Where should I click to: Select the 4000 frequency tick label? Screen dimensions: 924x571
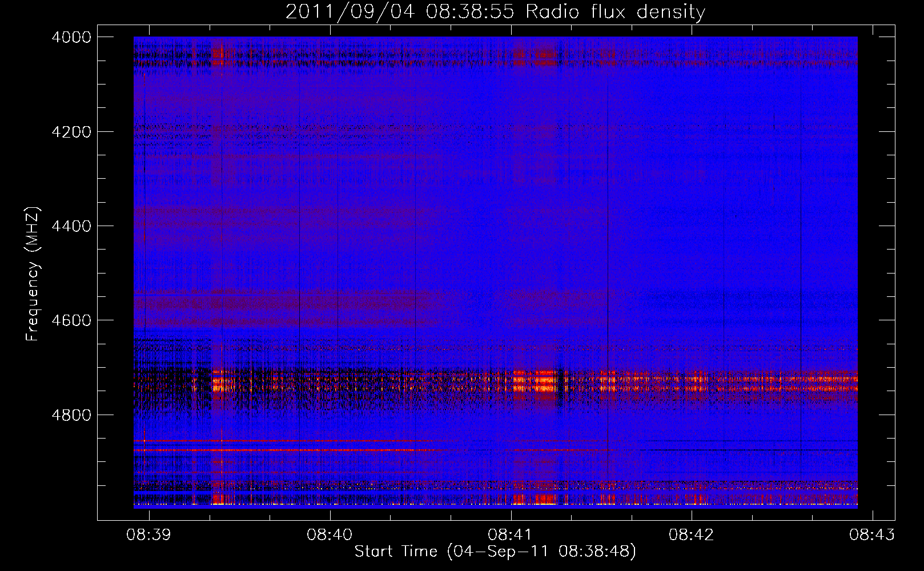[71, 37]
